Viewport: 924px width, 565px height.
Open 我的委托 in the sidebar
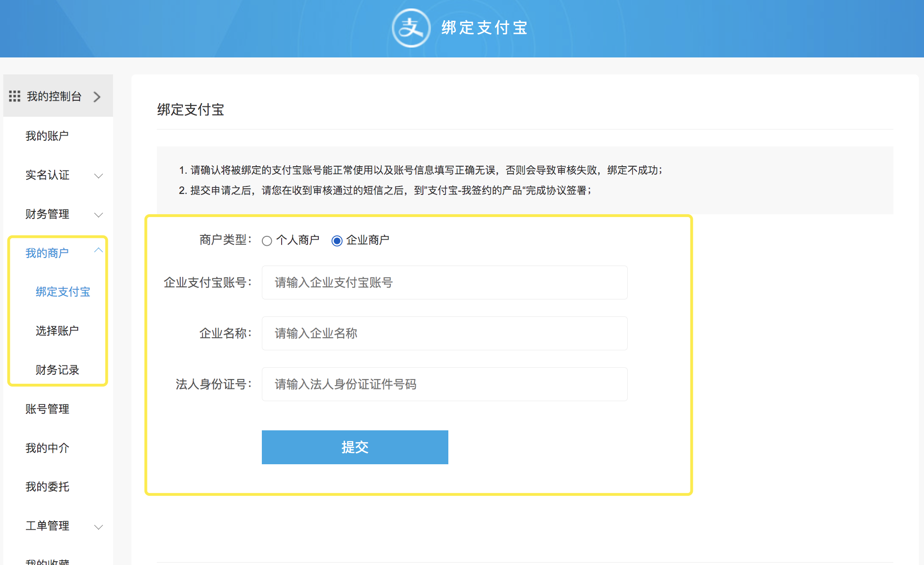point(47,487)
